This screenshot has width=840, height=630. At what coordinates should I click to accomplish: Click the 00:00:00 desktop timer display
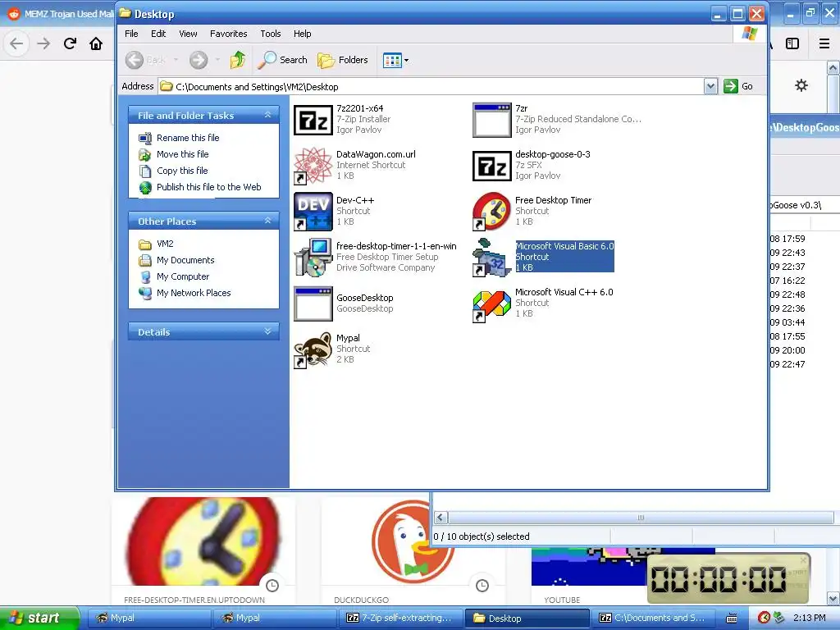point(719,578)
